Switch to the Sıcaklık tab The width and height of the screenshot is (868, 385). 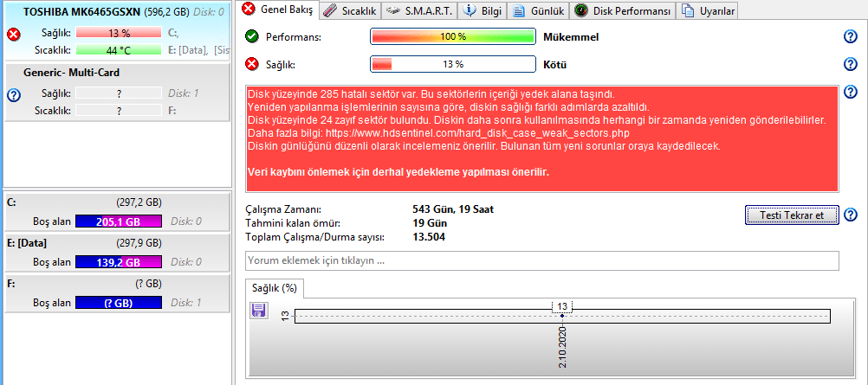[x=350, y=10]
